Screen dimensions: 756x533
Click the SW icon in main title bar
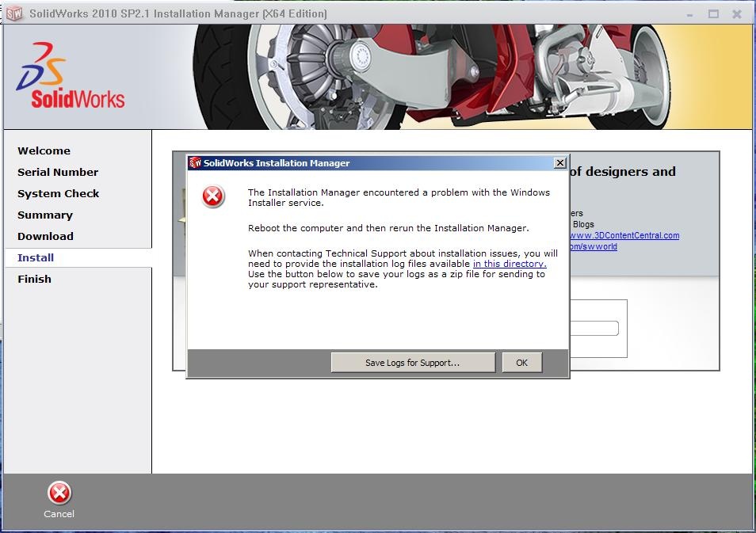pos(14,13)
